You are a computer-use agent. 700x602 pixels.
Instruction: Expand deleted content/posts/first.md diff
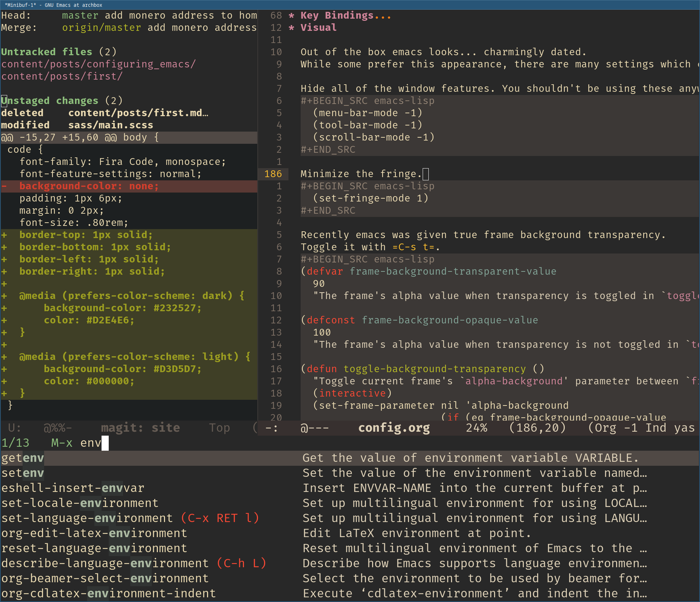pyautogui.click(x=105, y=113)
